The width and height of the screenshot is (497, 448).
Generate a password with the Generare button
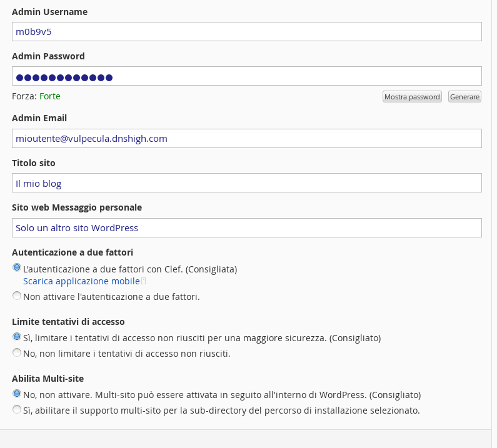[x=464, y=97]
